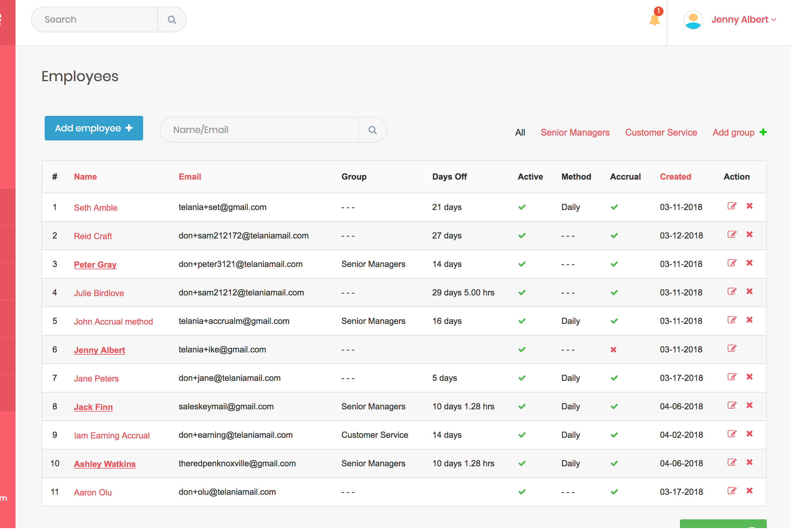Sort table by Name column

click(85, 177)
